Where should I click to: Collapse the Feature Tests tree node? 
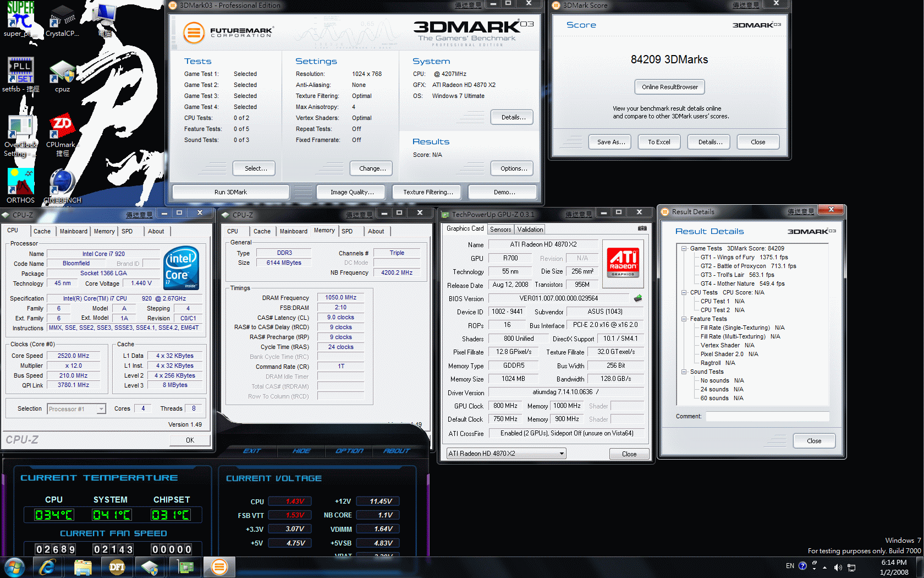click(684, 319)
